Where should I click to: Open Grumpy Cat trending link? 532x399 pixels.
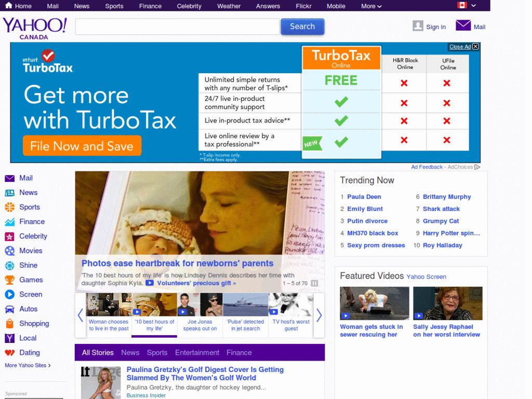click(441, 221)
